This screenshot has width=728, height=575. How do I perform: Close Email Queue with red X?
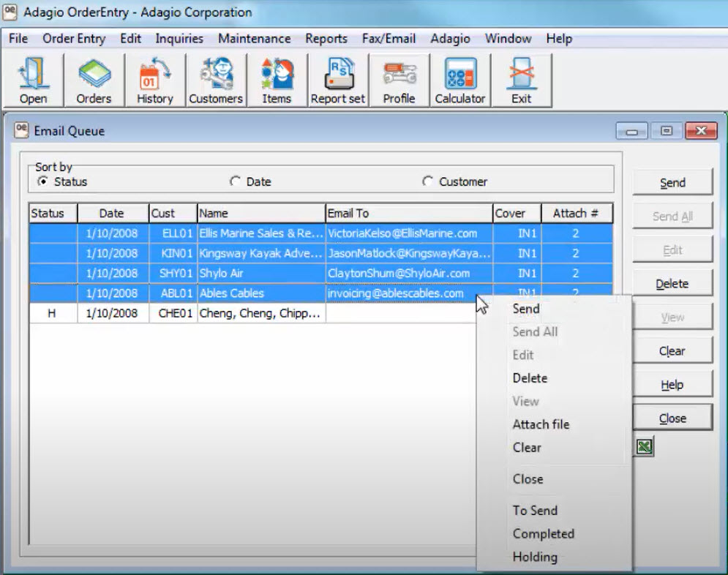pyautogui.click(x=701, y=132)
